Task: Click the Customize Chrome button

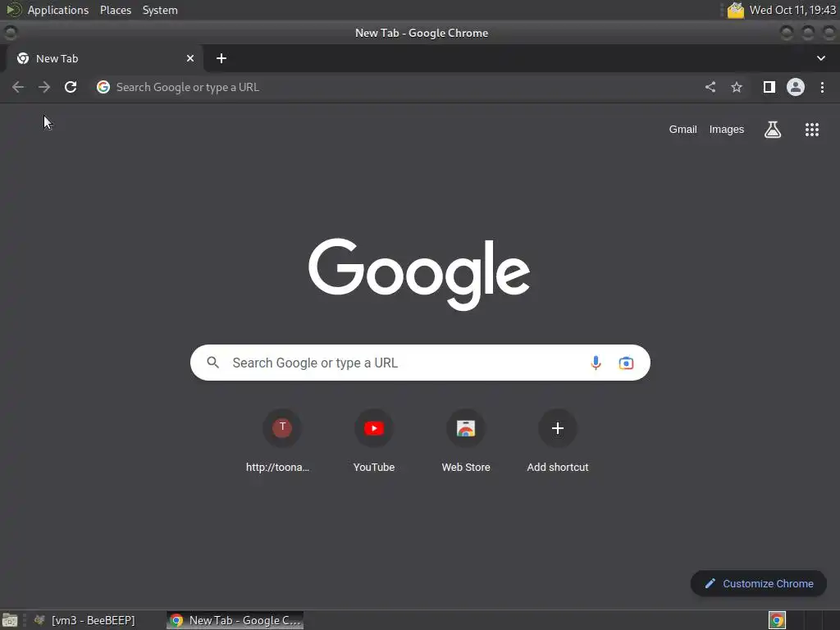Action: [758, 583]
